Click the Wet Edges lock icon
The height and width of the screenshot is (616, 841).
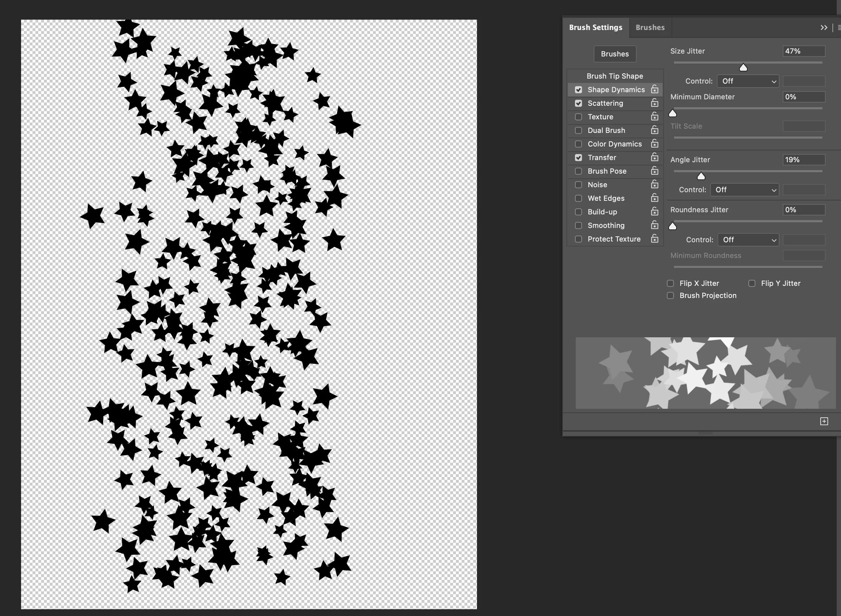[654, 198]
